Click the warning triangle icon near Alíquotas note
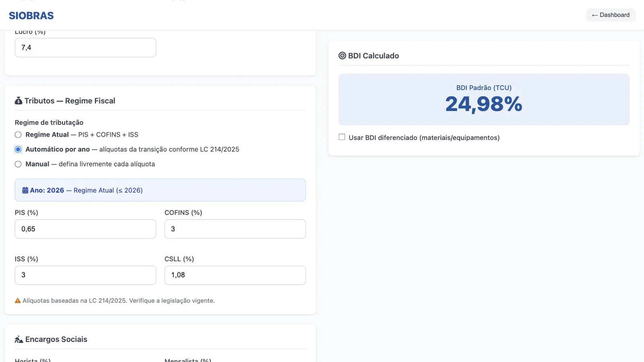 point(18,301)
